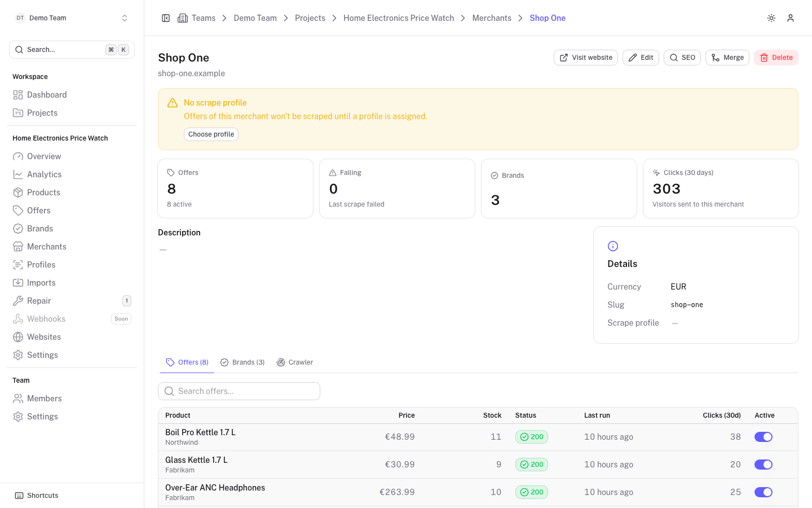Viewport: 812px width, 508px height.
Task: Click the Imports inbox icon
Action: 18,283
